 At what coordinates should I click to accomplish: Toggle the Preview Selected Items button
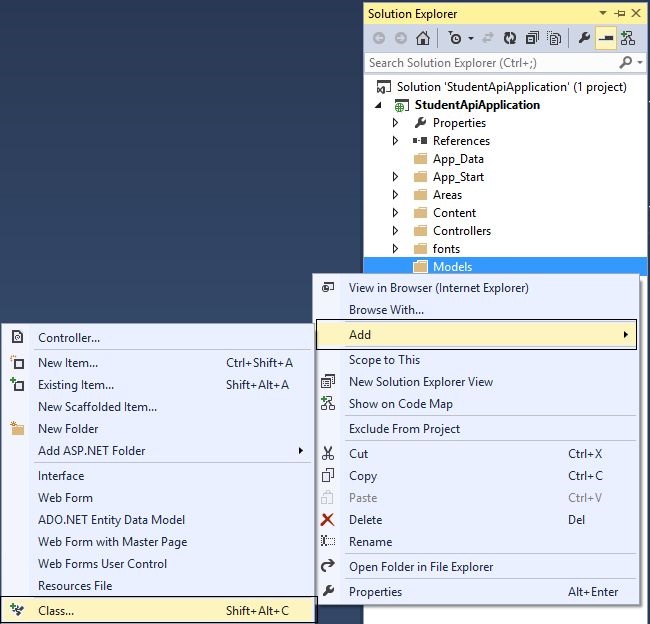606,38
